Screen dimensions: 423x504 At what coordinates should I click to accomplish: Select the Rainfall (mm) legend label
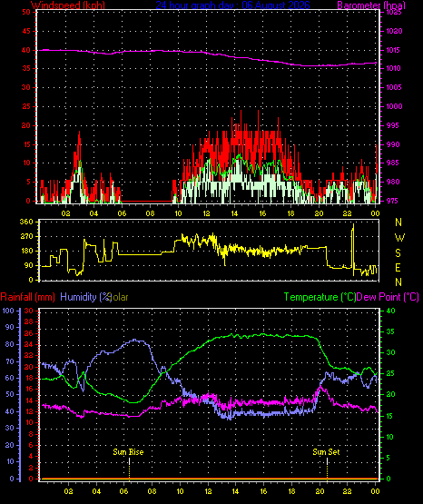28,297
